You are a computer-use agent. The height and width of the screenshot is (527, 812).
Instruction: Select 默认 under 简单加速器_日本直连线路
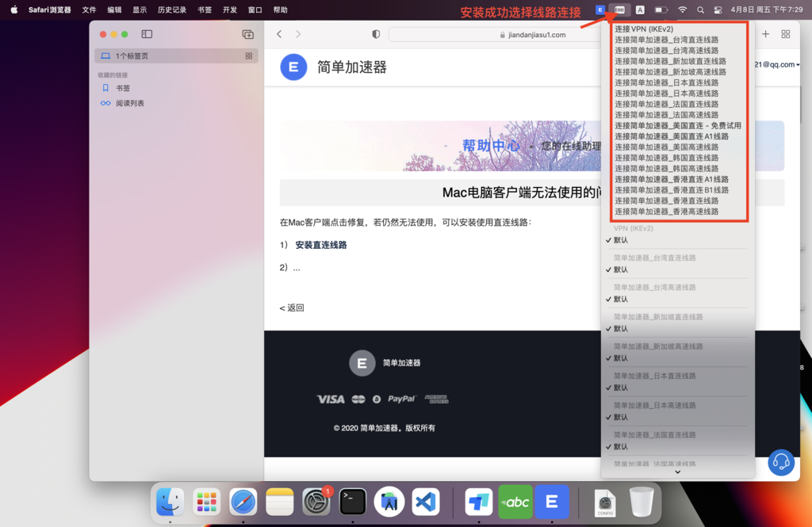click(621, 388)
